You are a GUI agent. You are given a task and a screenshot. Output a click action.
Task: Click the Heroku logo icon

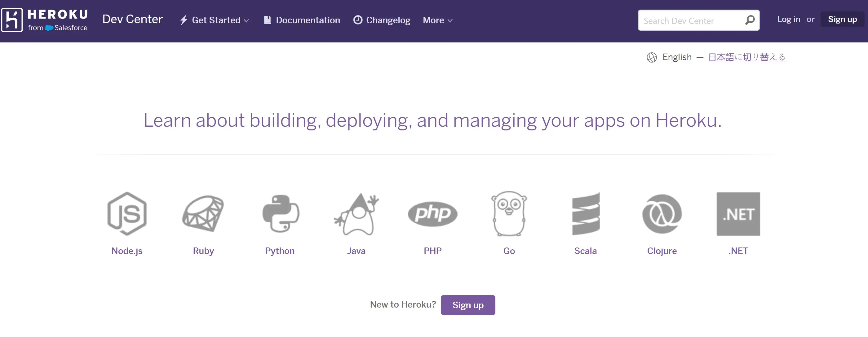[x=12, y=20]
